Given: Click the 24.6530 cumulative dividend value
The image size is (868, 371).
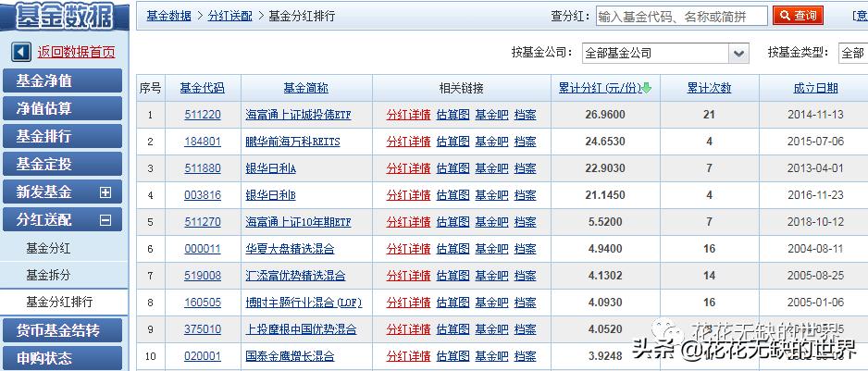Looking at the screenshot, I should [x=605, y=142].
